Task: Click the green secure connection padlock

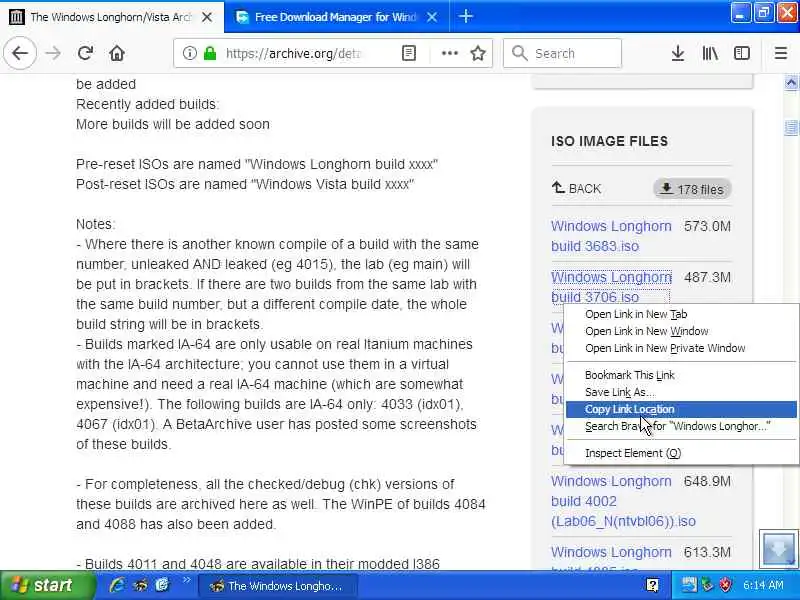Action: 210,53
